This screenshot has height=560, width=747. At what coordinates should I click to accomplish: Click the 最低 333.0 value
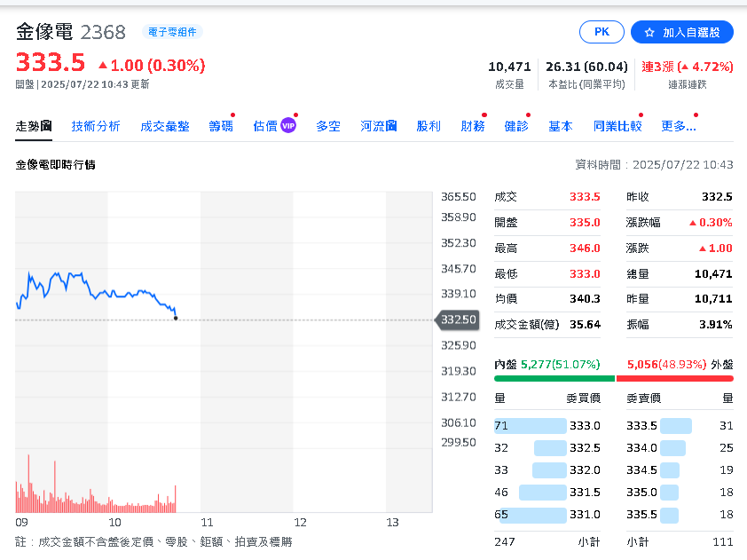click(585, 274)
